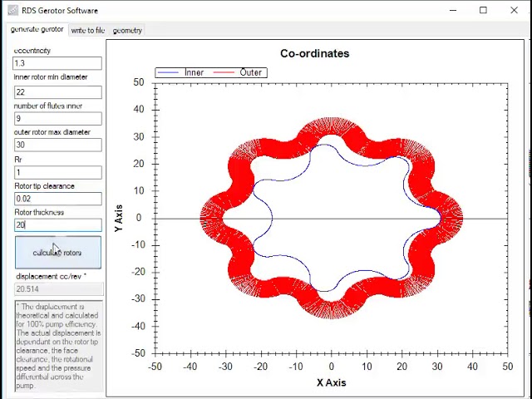Click the 'inner rotor min diameter' label

click(x=51, y=77)
